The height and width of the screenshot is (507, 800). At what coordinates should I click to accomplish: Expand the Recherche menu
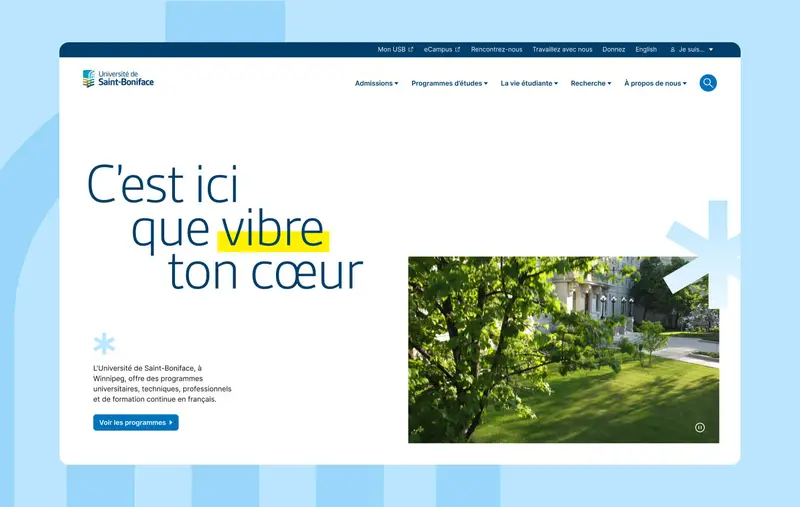click(x=591, y=83)
